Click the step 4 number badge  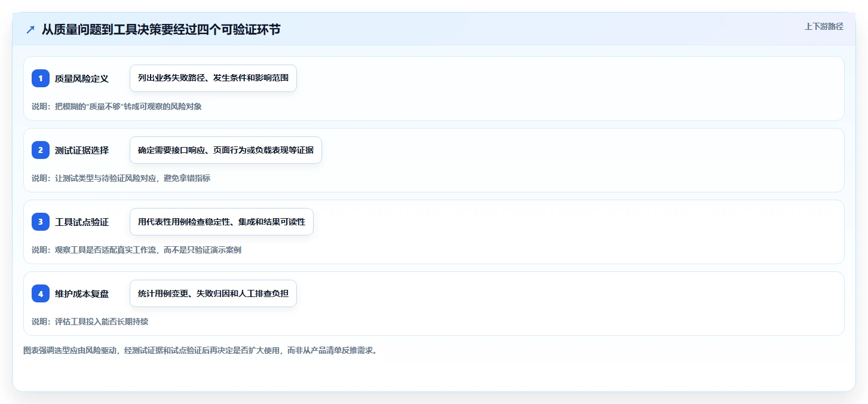[41, 293]
